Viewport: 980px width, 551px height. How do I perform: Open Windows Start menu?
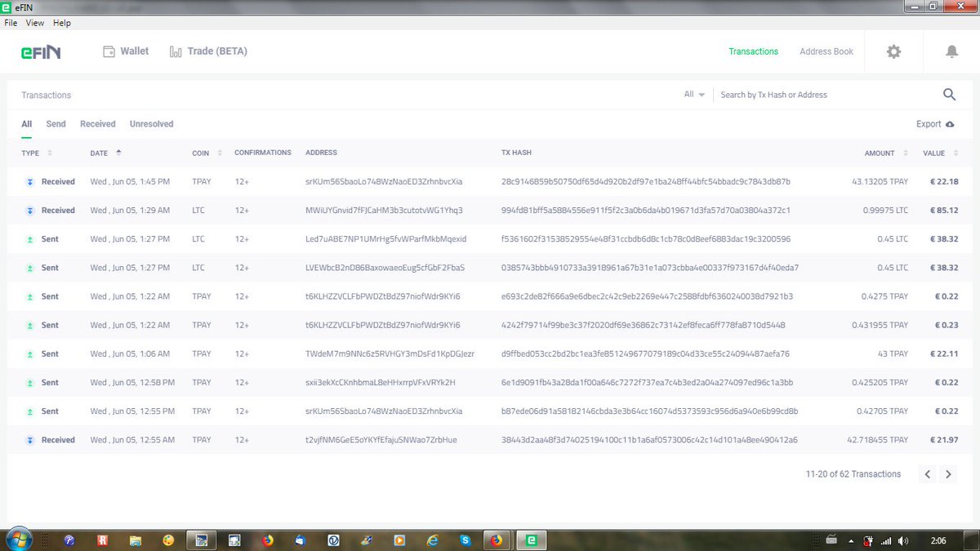coord(18,539)
